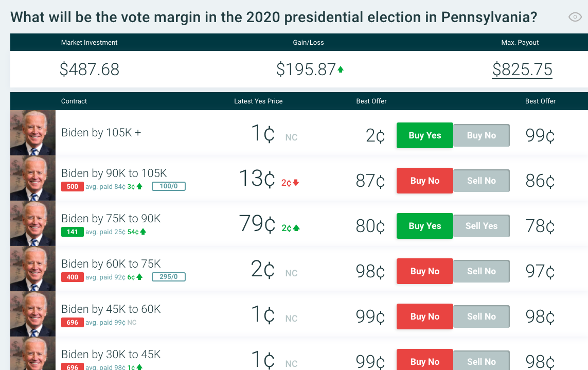The image size is (588, 370).
Task: Click Sell Yes for Biden by 75K to 90K
Action: 482,226
